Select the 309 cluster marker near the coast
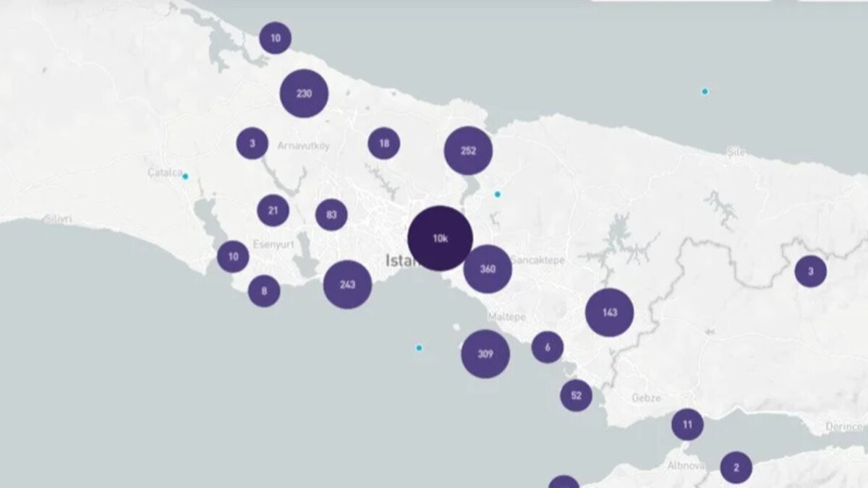This screenshot has height=488, width=868. 485,354
